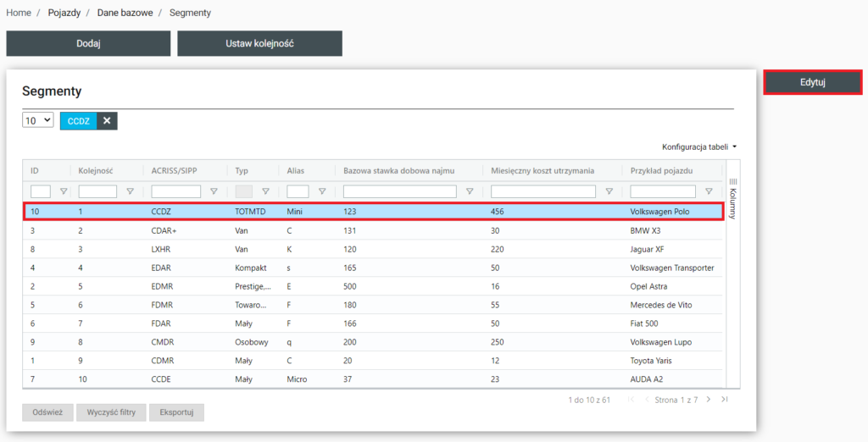This screenshot has width=868, height=442.
Task: Open the Typ column filter funnel
Action: [265, 191]
